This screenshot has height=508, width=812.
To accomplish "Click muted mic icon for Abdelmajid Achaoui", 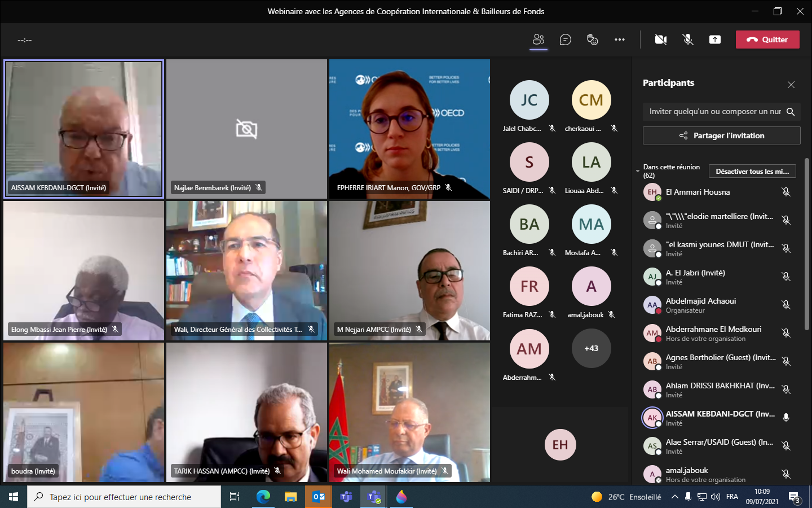I will coord(786,305).
